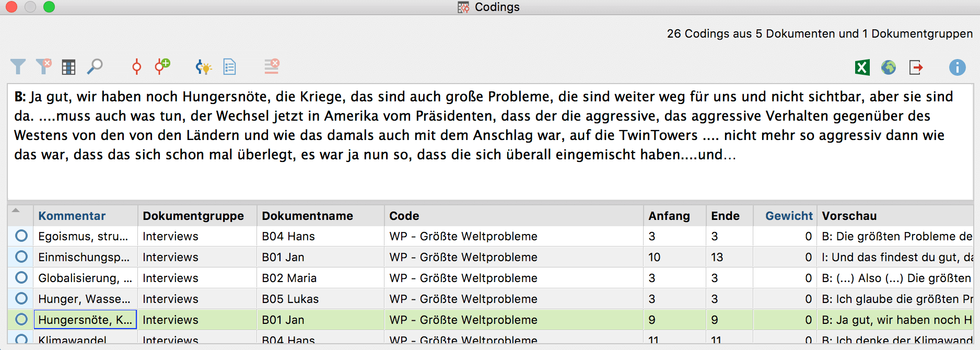980x350 pixels.
Task: Select the 'Hunger, Wasse...' comment cell
Action: (85, 299)
